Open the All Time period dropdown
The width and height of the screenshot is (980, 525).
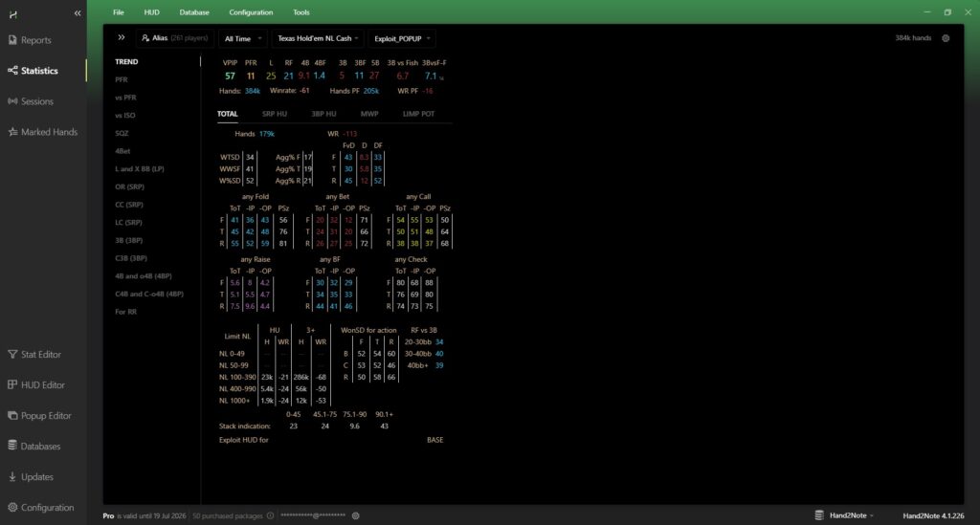click(x=240, y=38)
